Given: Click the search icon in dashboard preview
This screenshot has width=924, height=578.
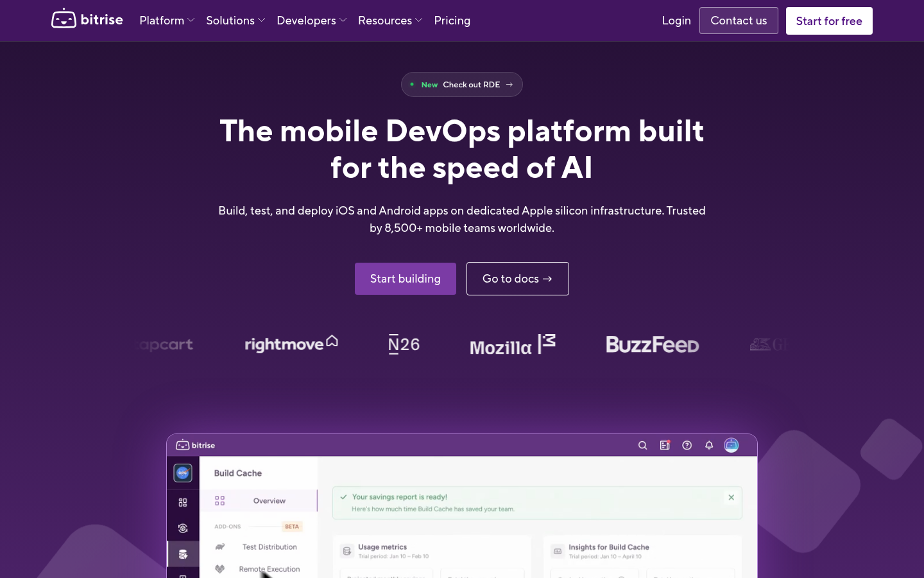Looking at the screenshot, I should (x=642, y=445).
